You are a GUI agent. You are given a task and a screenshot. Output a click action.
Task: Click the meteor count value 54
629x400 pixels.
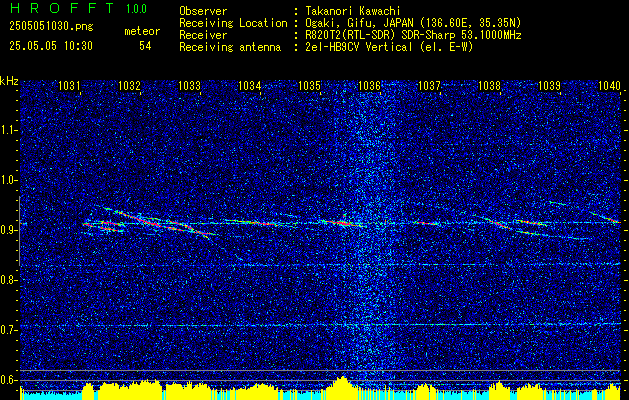(x=145, y=46)
